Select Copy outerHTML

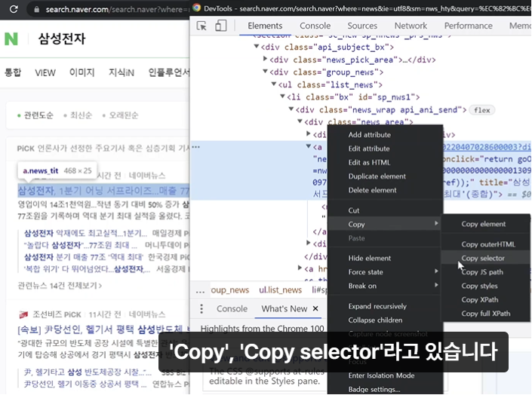click(485, 244)
